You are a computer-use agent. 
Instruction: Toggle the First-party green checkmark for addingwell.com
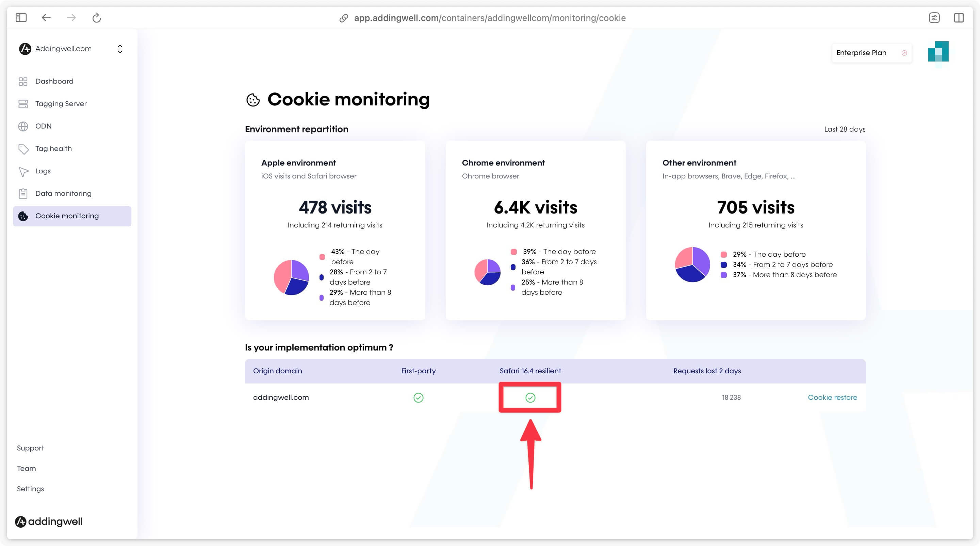pos(418,397)
